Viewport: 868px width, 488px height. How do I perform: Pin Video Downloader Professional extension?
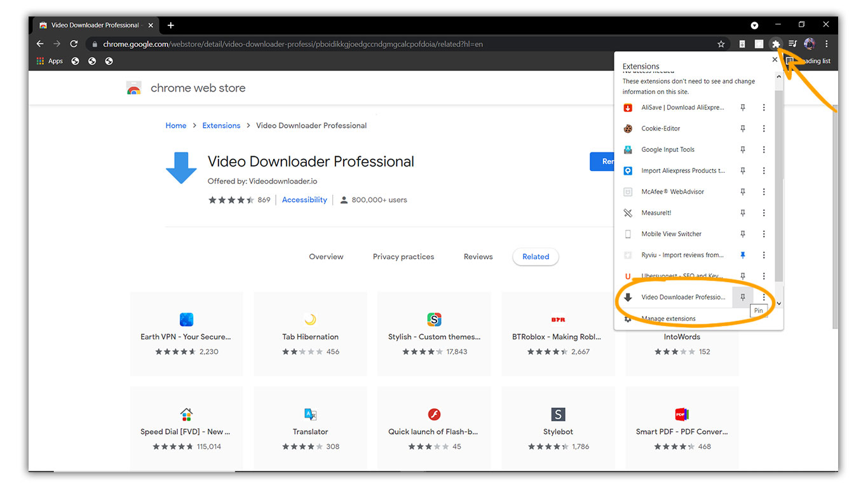point(742,297)
